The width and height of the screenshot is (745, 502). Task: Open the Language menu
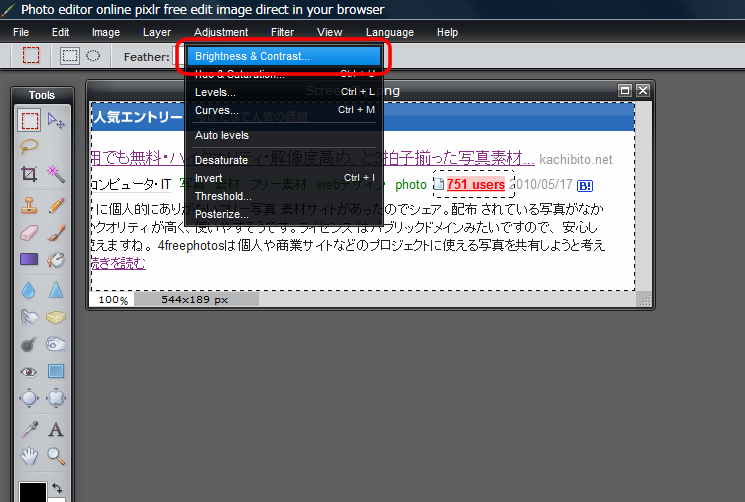390,32
